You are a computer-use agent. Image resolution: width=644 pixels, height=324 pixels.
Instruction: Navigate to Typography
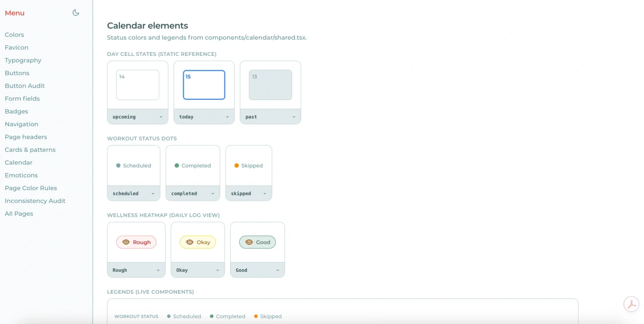[x=23, y=60]
